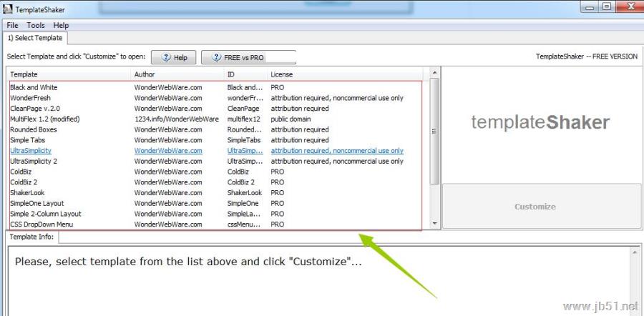This screenshot has width=644, height=316.
Task: Click 1234.info/WonderWebWare author cell
Action: coord(177,119)
